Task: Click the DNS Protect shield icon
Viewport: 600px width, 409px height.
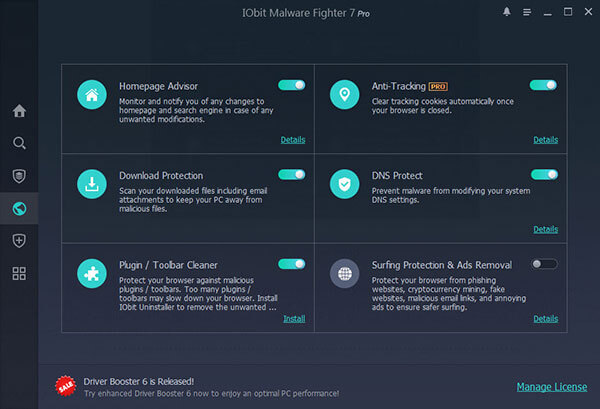Action: pos(344,184)
